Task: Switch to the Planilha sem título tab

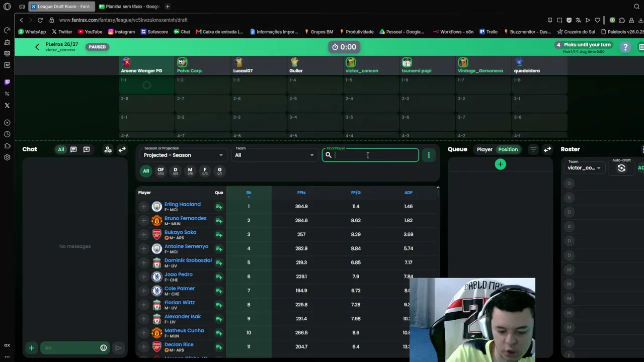Action: click(129, 7)
